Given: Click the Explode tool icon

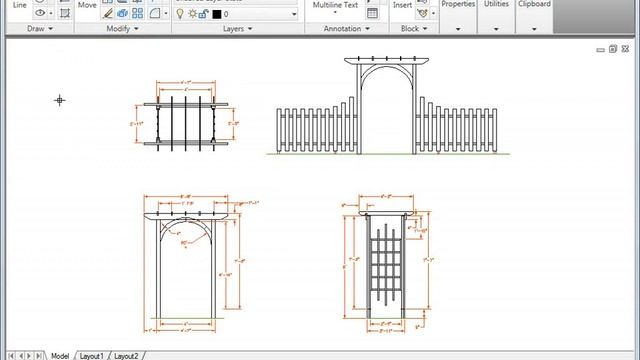Looking at the screenshot, I should pyautogui.click(x=122, y=13).
